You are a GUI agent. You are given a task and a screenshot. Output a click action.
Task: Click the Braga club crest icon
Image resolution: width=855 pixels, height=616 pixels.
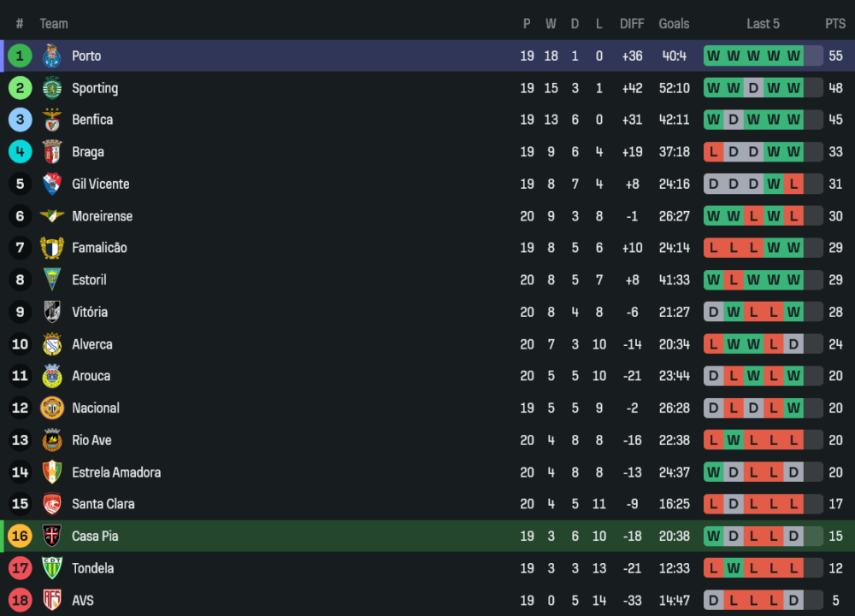pos(52,152)
